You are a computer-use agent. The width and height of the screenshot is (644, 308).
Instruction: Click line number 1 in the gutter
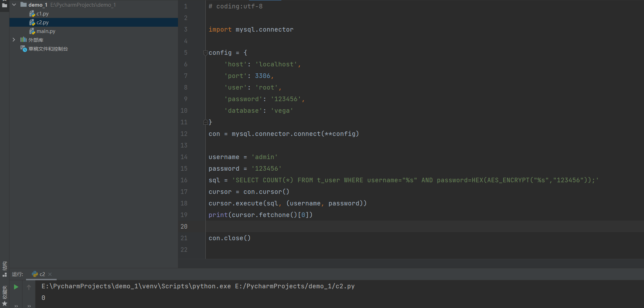click(186, 6)
